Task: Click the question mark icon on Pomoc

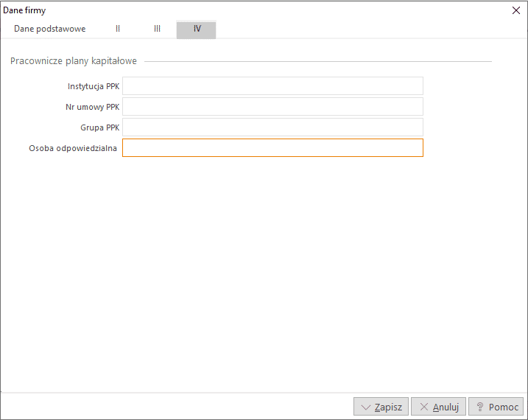Action: click(x=480, y=407)
